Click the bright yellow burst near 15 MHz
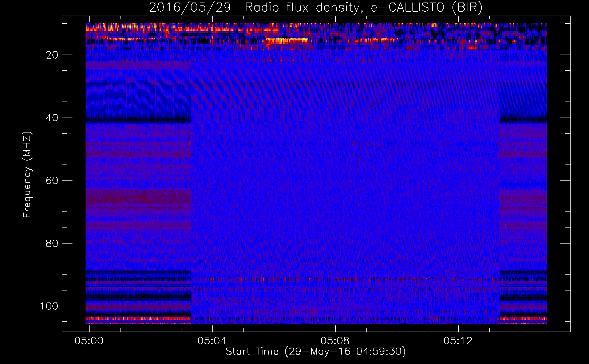Viewport: 589px width, 364px height. [287, 40]
